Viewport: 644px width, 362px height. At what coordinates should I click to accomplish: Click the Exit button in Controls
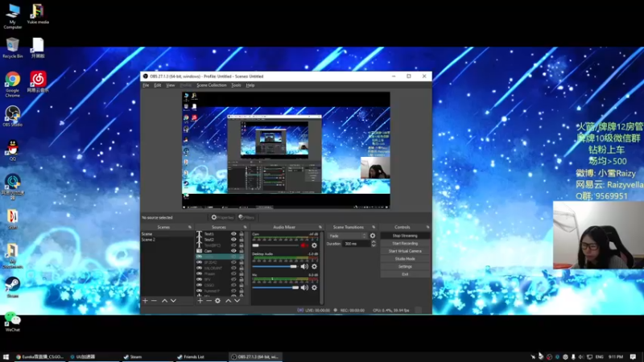point(405,274)
